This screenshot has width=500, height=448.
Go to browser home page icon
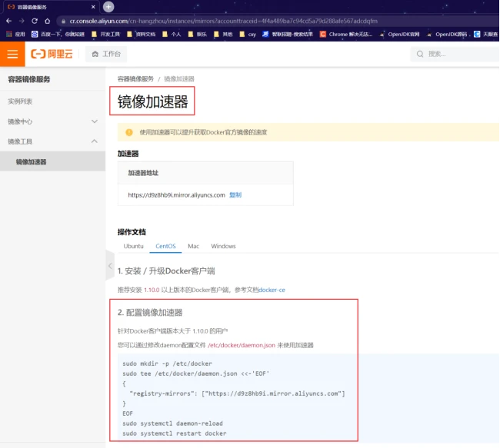click(48, 21)
